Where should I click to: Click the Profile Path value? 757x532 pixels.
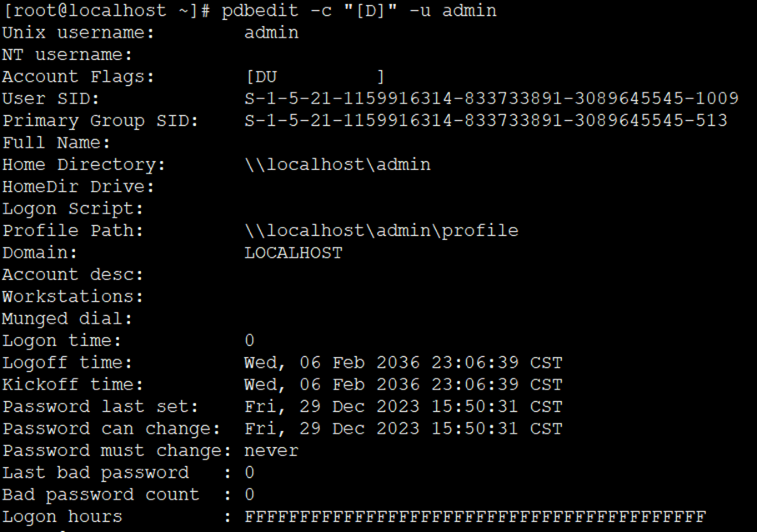[381, 231]
